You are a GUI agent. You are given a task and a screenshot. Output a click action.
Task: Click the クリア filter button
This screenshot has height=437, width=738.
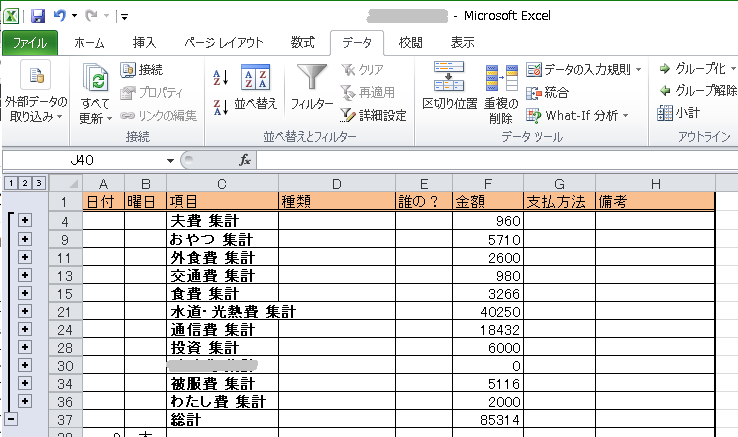coord(362,70)
